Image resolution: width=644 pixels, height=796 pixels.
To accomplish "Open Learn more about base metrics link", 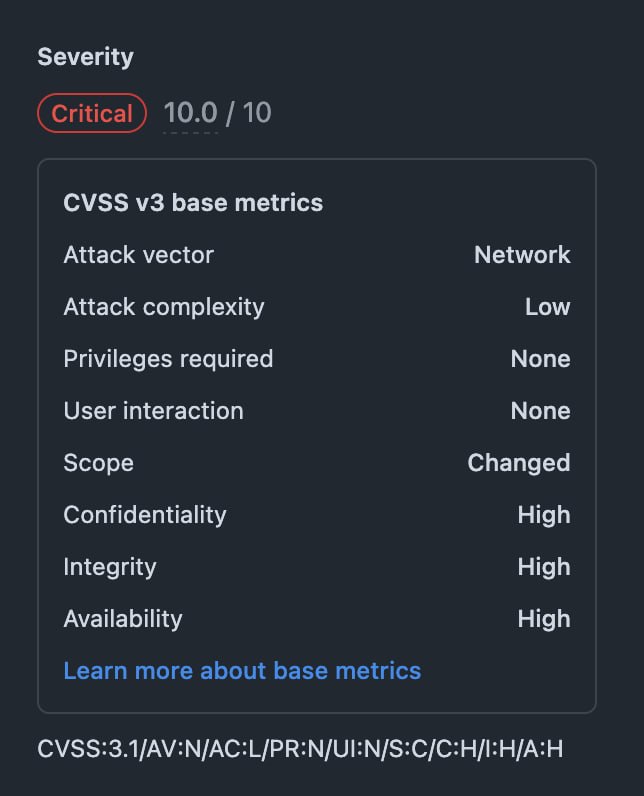I will pos(242,671).
